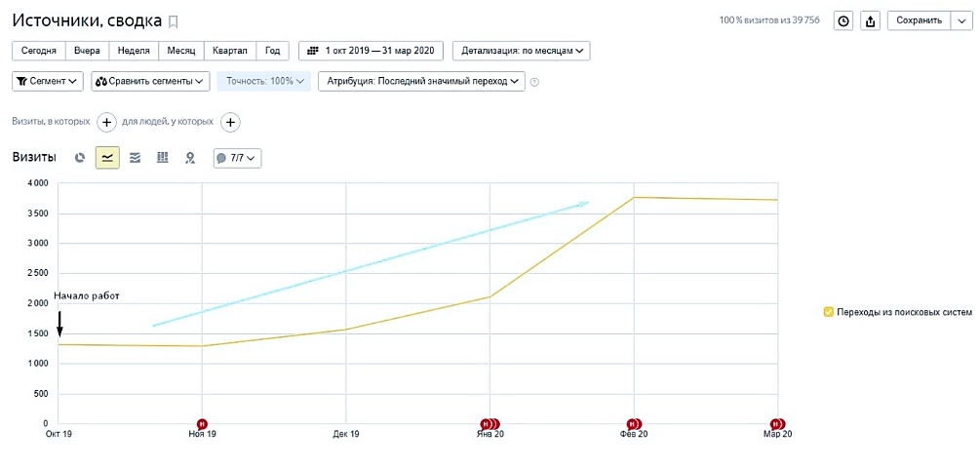Image resolution: width=980 pixels, height=468 pixels.
Task: Click 100 % визитов из 39 756 text
Action: (x=769, y=20)
